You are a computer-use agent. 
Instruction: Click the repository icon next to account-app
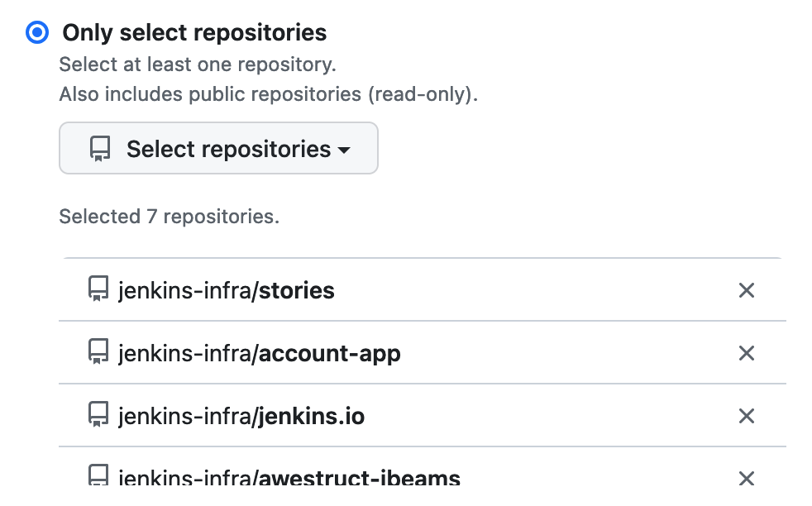point(98,352)
